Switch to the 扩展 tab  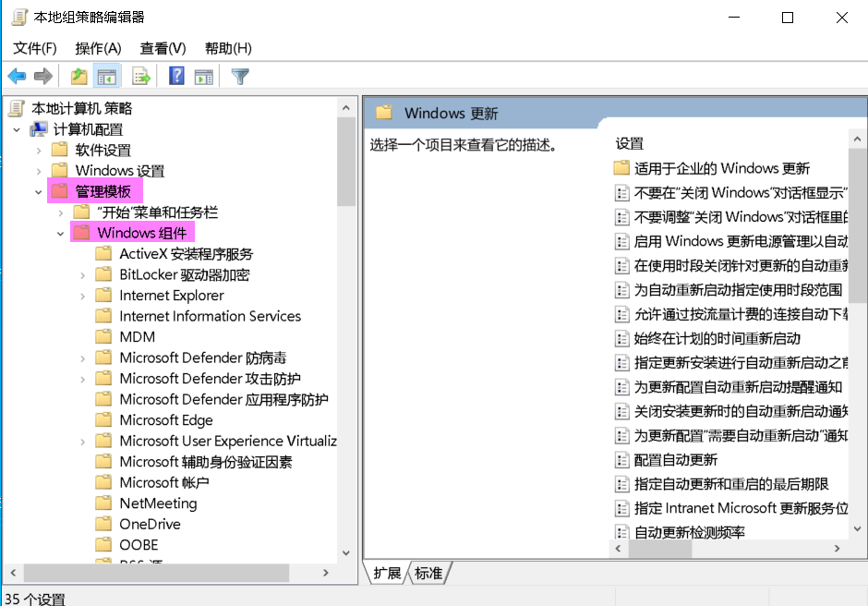click(387, 573)
